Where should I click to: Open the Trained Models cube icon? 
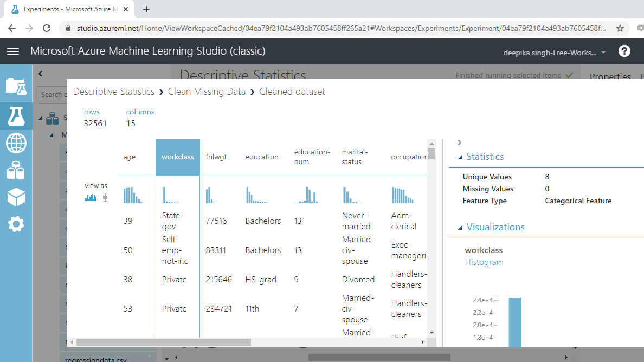coord(16,197)
